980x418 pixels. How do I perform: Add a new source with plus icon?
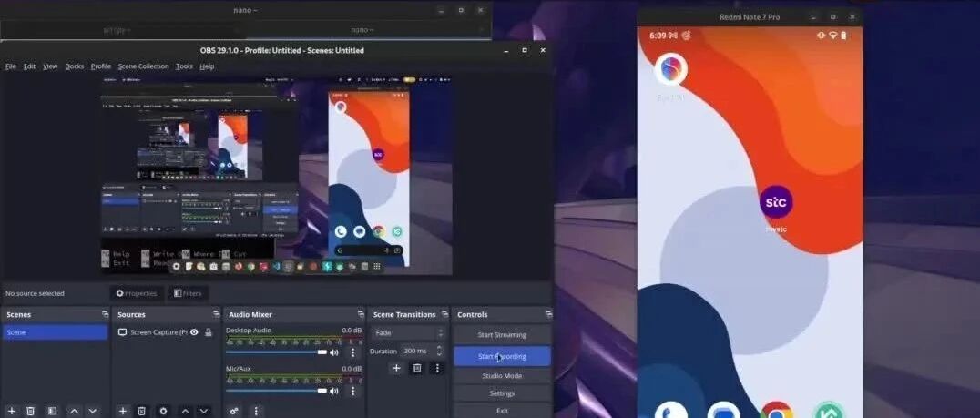(x=122, y=411)
